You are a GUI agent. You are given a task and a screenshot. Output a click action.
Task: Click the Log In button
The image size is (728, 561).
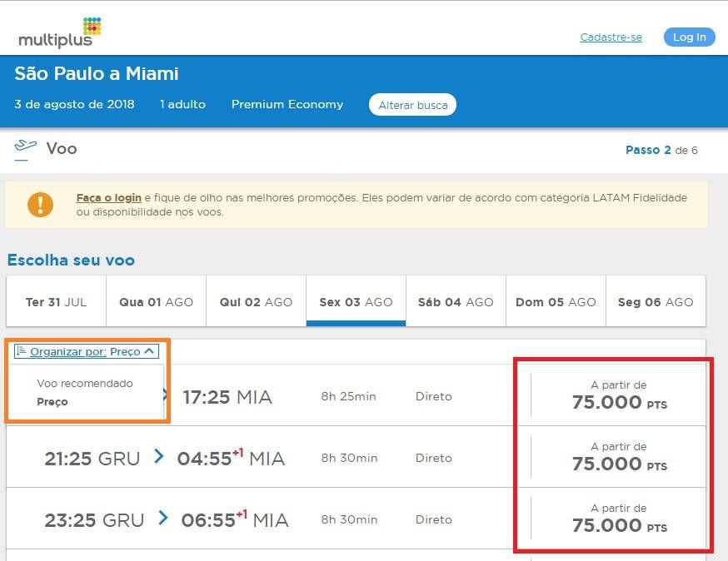689,37
